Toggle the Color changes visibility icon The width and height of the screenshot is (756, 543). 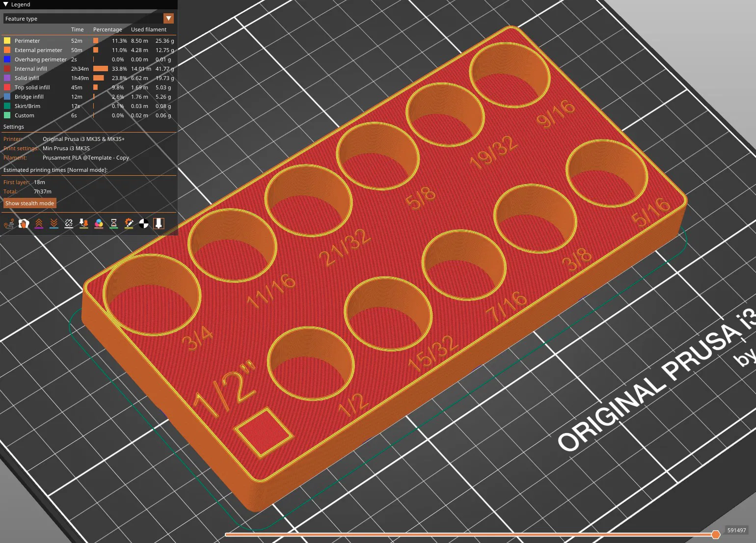tap(99, 224)
